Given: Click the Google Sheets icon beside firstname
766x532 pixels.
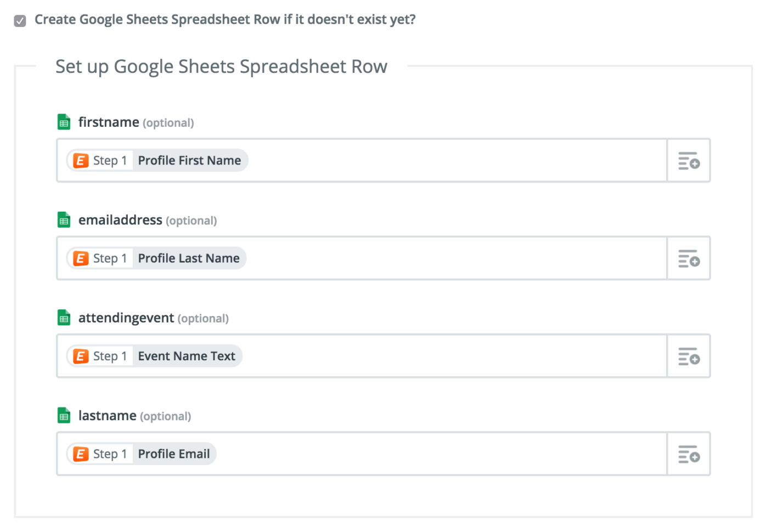Looking at the screenshot, I should point(64,122).
